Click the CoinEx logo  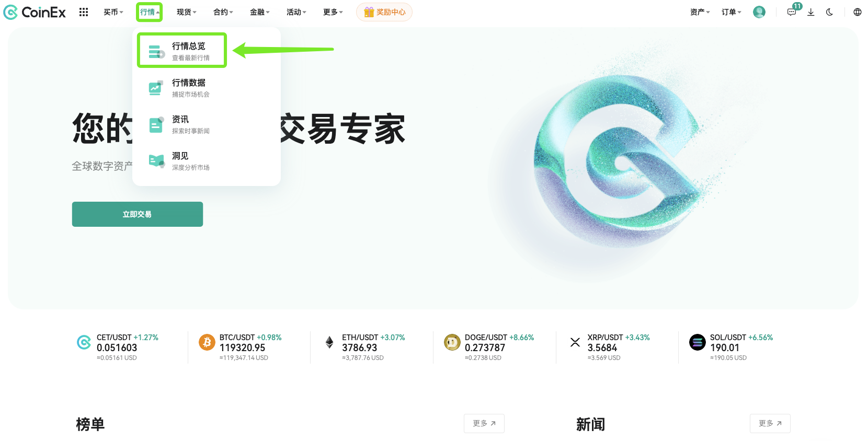point(35,12)
